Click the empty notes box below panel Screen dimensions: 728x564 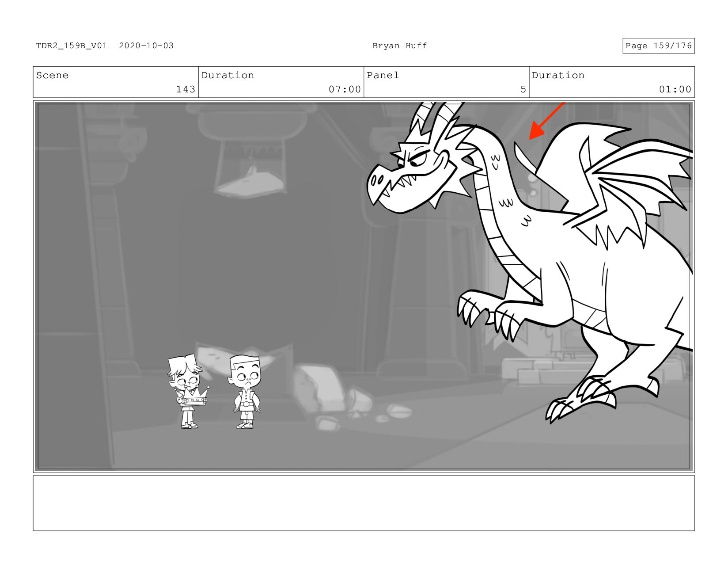tap(364, 503)
